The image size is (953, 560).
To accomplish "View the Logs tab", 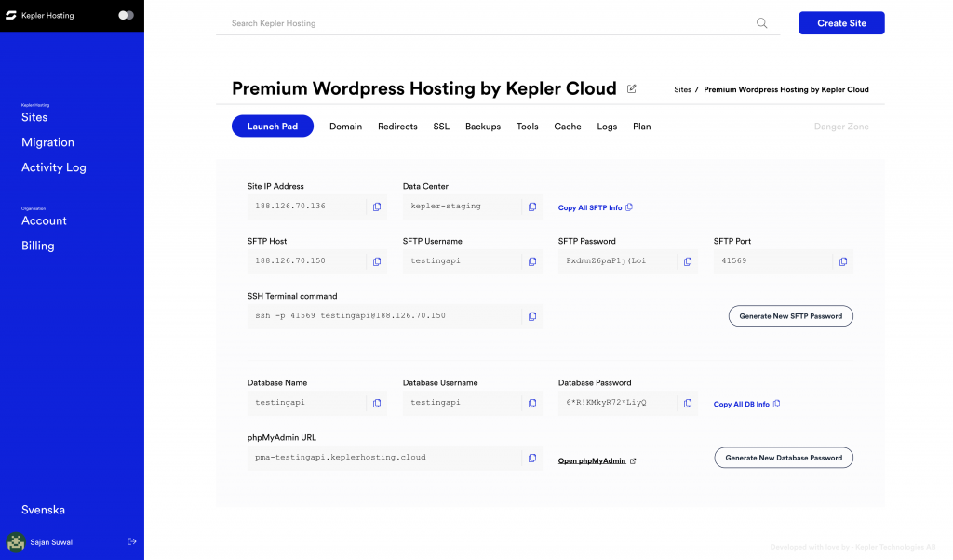I will coord(607,127).
